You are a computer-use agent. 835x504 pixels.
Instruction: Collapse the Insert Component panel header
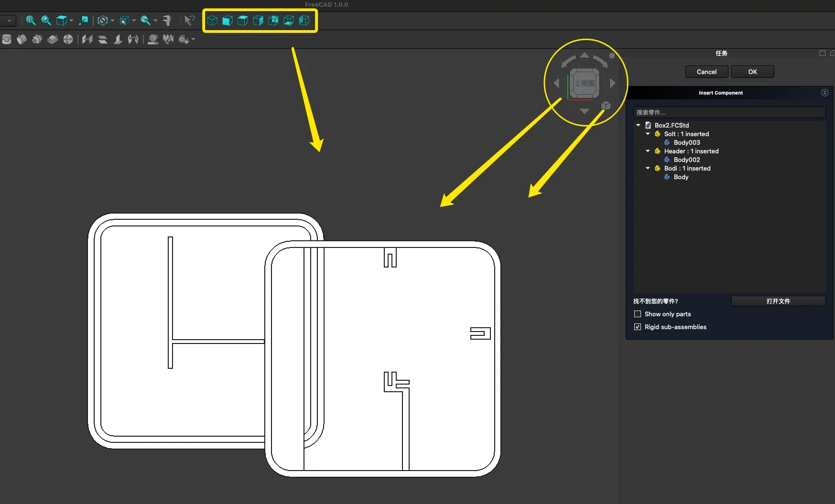[x=824, y=93]
